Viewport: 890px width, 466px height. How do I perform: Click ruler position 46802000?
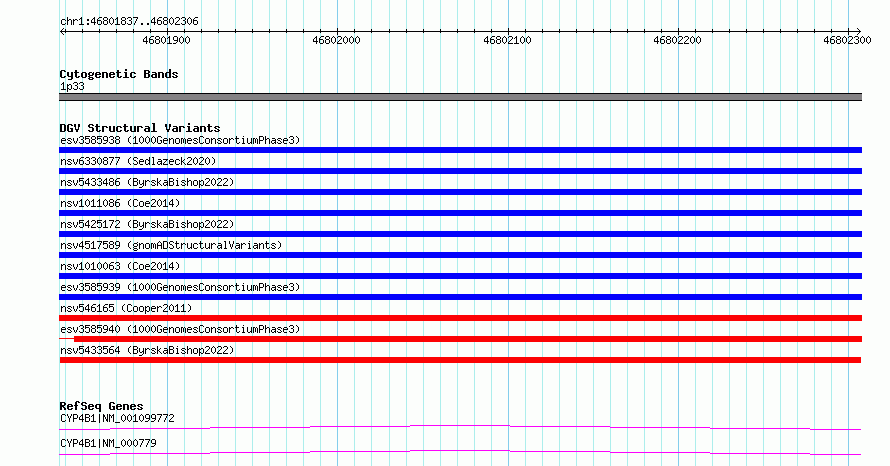[337, 40]
